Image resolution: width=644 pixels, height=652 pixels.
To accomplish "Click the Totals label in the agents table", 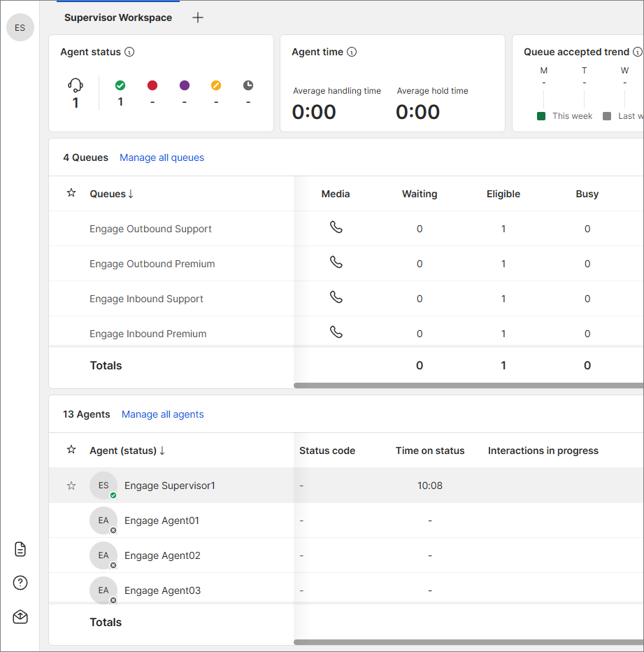I will point(106,622).
